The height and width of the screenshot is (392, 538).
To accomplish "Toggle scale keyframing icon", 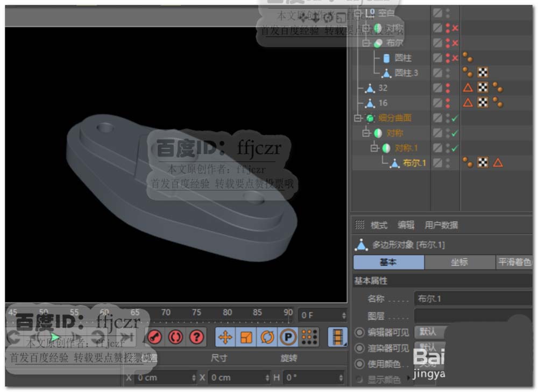I will [x=246, y=337].
